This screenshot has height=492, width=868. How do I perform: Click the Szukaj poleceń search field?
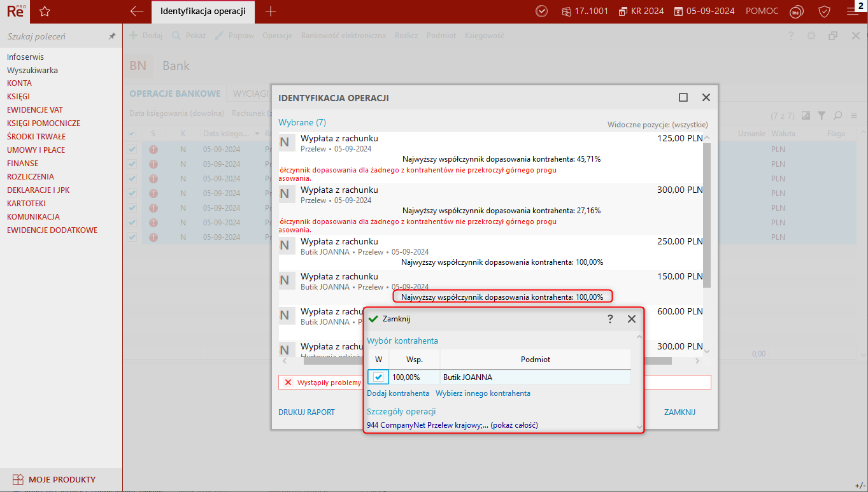coord(54,37)
